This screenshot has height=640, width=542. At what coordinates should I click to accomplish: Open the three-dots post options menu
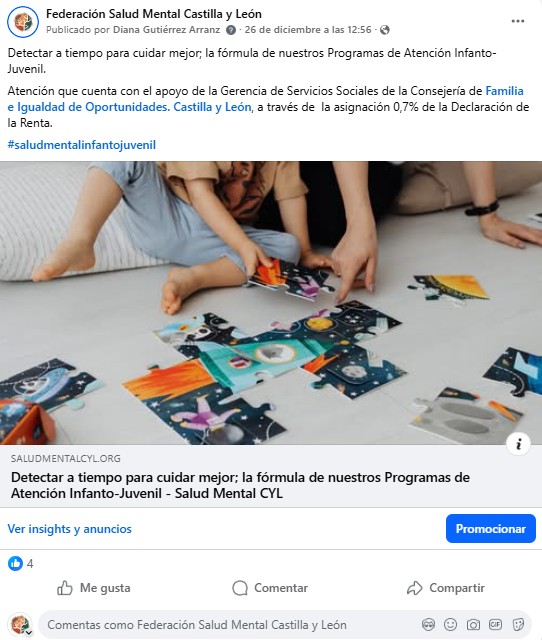pos(518,21)
